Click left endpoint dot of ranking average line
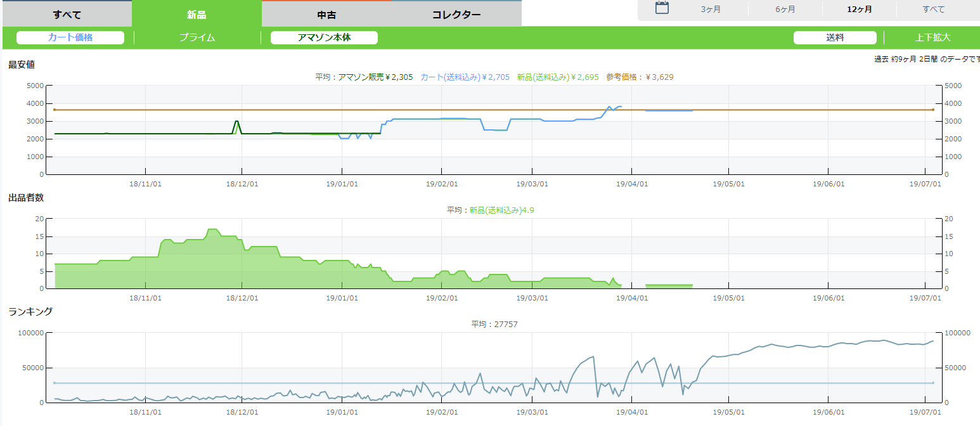Image resolution: width=980 pixels, height=426 pixels. 55,383
